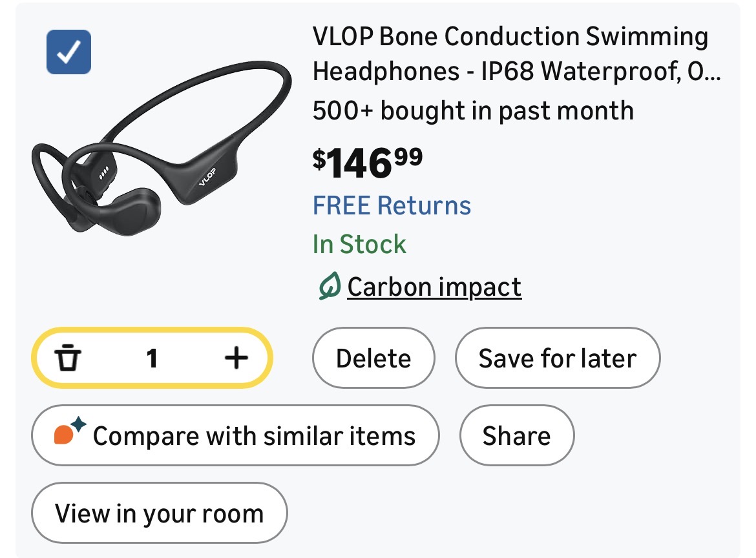Increase quantity with the plus icon
Image resolution: width=756 pixels, height=558 pixels.
[x=236, y=358]
